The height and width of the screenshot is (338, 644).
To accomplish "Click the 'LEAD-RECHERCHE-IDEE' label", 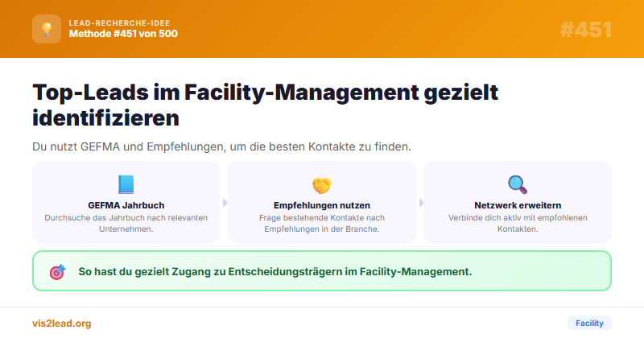I will (119, 23).
